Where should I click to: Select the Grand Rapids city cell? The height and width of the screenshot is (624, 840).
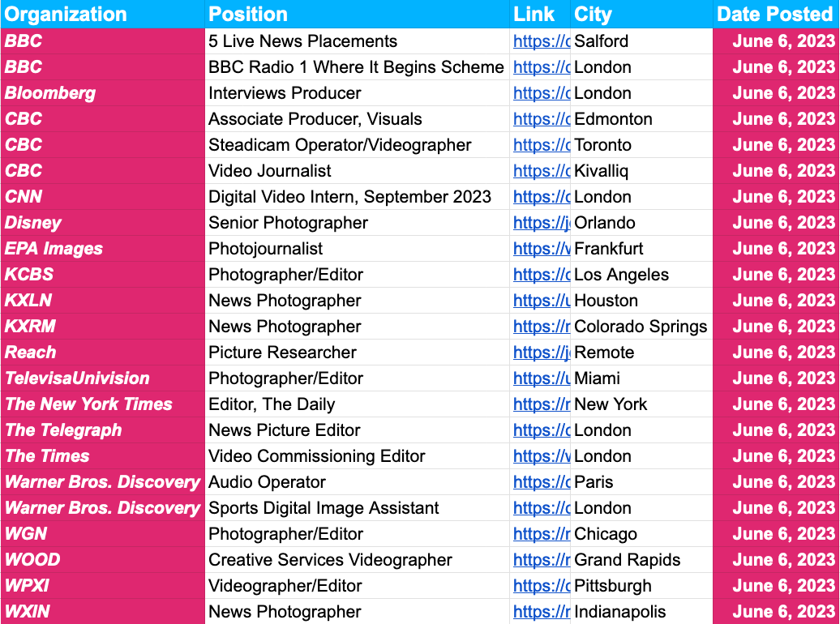pos(627,560)
